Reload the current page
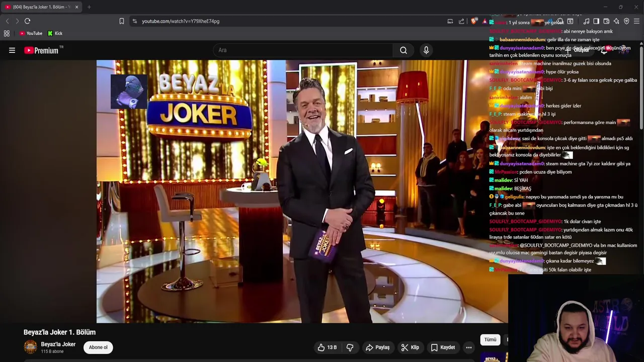The height and width of the screenshot is (362, 644). [x=28, y=21]
